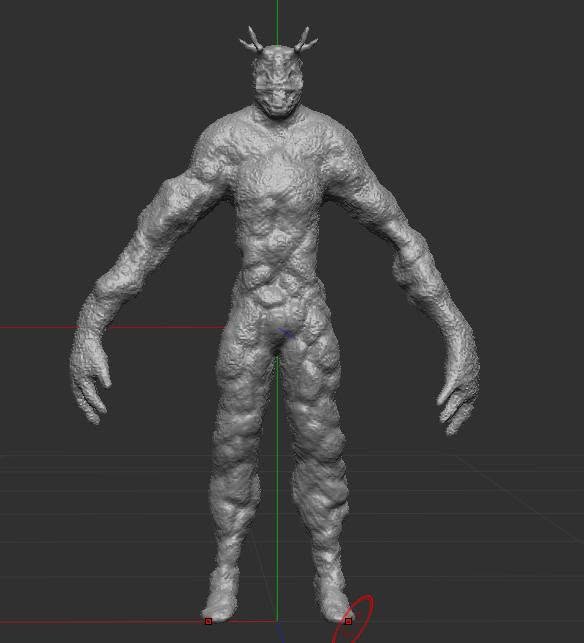Click the red square marker under left foot
The height and width of the screenshot is (643, 584).
point(208,621)
